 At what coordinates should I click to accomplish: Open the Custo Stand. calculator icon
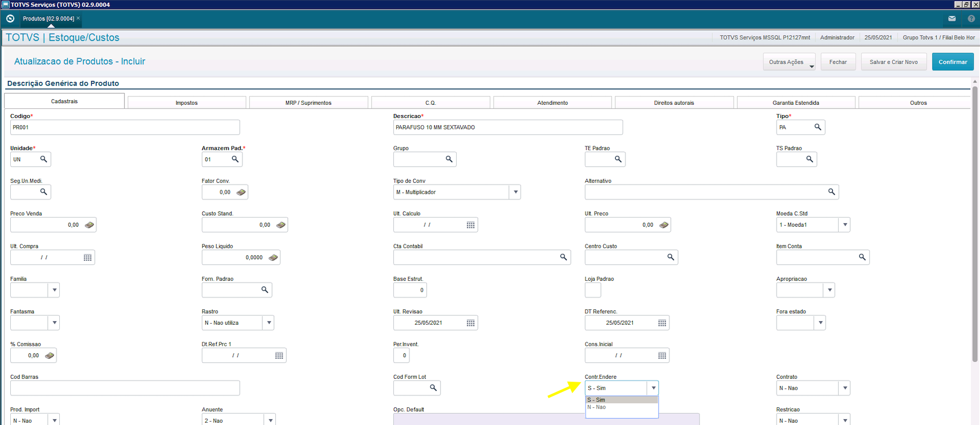point(281,225)
